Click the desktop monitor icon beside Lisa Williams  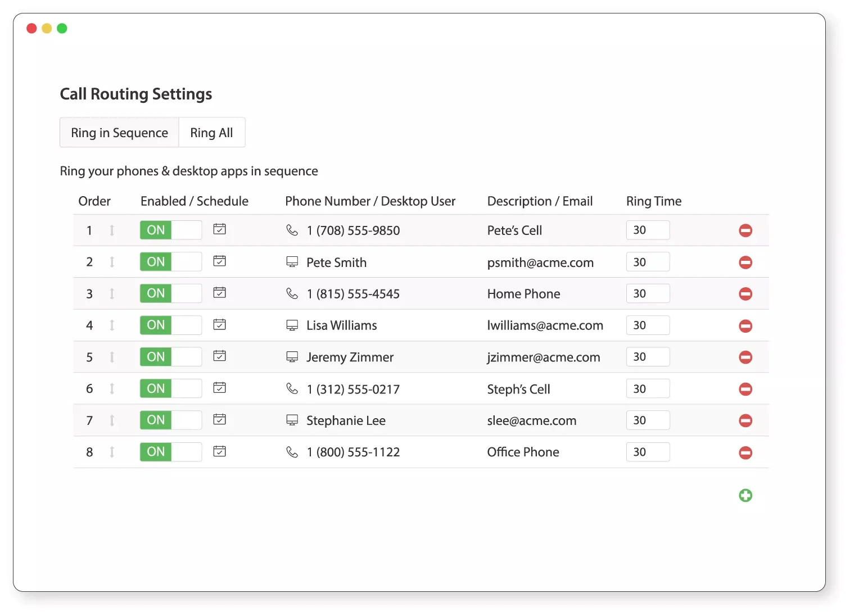pyautogui.click(x=292, y=325)
